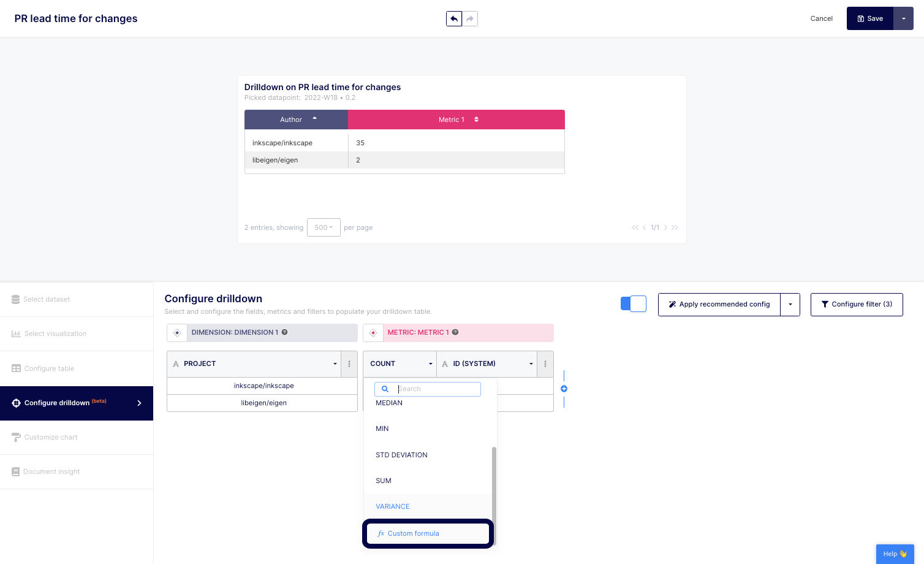Open the metric column three-dot menu
The height and width of the screenshot is (564, 924).
tap(545, 364)
